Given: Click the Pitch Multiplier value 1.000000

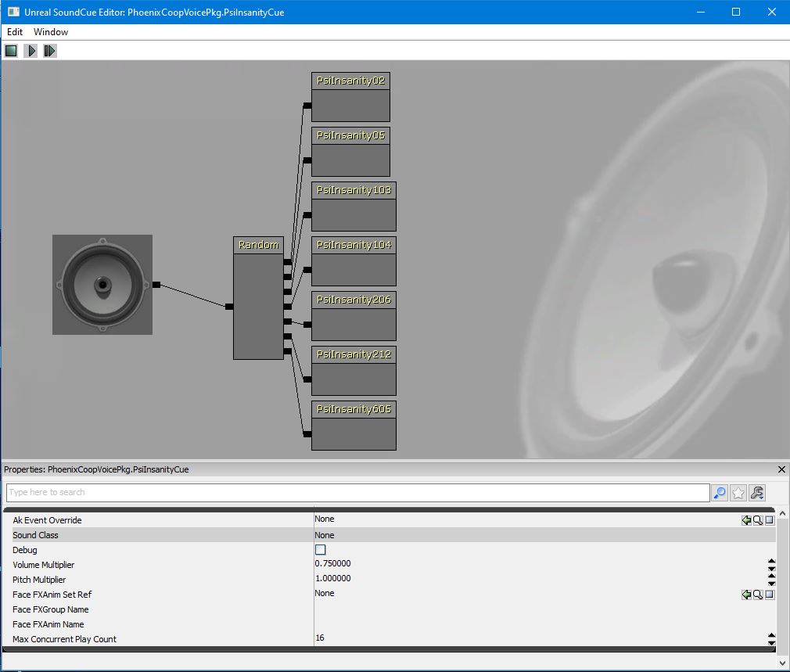Looking at the screenshot, I should pyautogui.click(x=332, y=578).
